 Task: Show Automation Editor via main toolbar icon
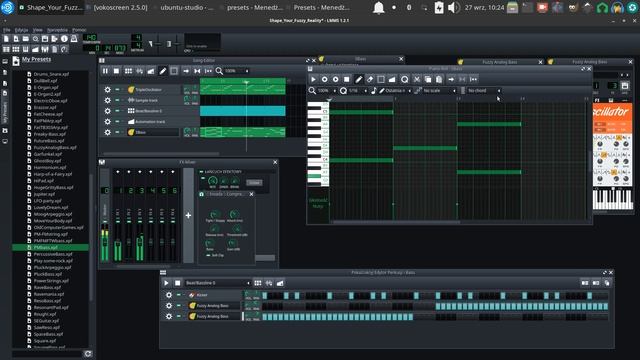click(36, 49)
